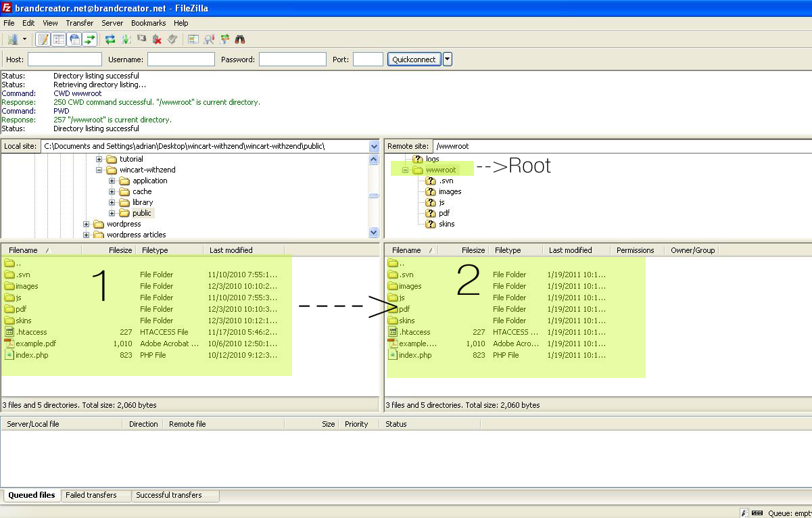The height and width of the screenshot is (518, 812).
Task: Toggle remote directory tree display icon
Action: [74, 39]
